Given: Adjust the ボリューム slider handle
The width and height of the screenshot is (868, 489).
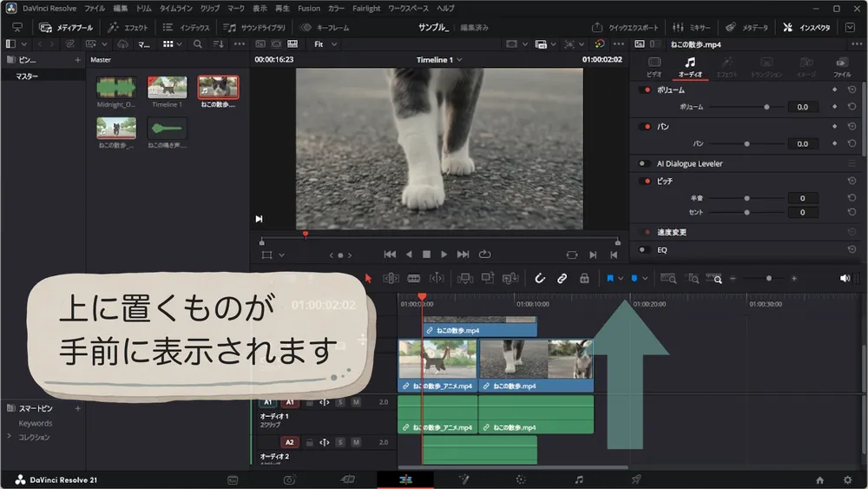Looking at the screenshot, I should click(x=766, y=107).
